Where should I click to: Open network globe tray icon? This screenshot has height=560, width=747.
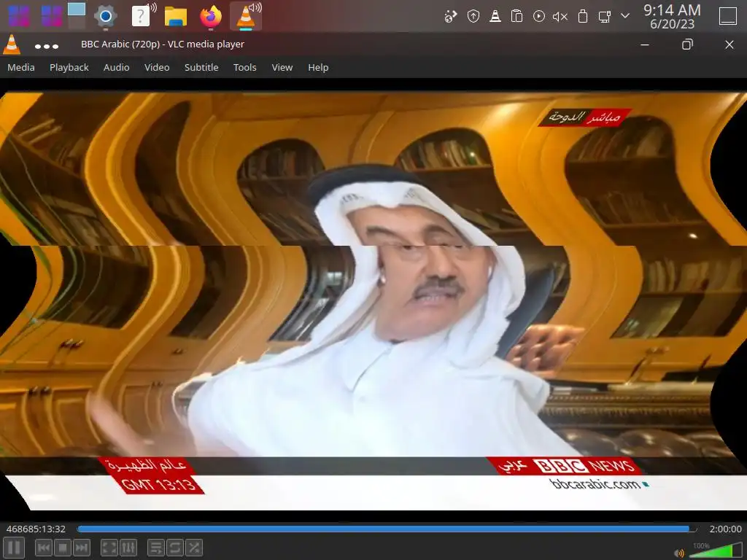451,17
